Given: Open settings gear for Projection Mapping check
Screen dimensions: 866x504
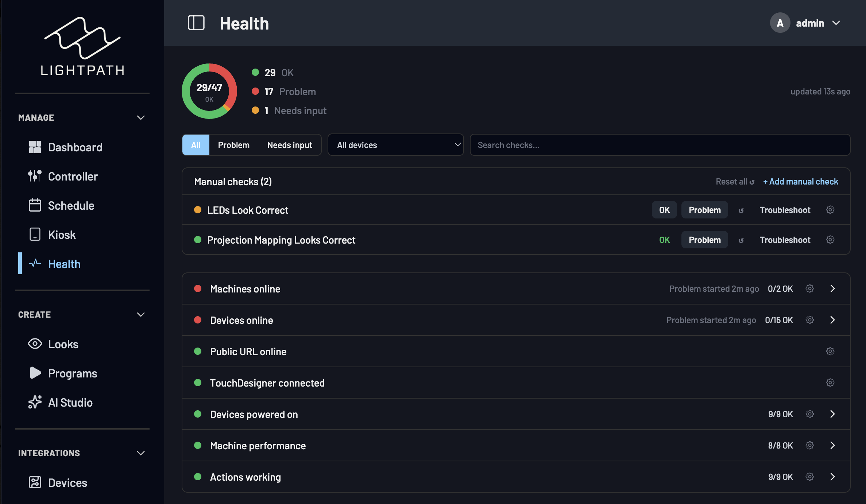Looking at the screenshot, I should [x=830, y=240].
